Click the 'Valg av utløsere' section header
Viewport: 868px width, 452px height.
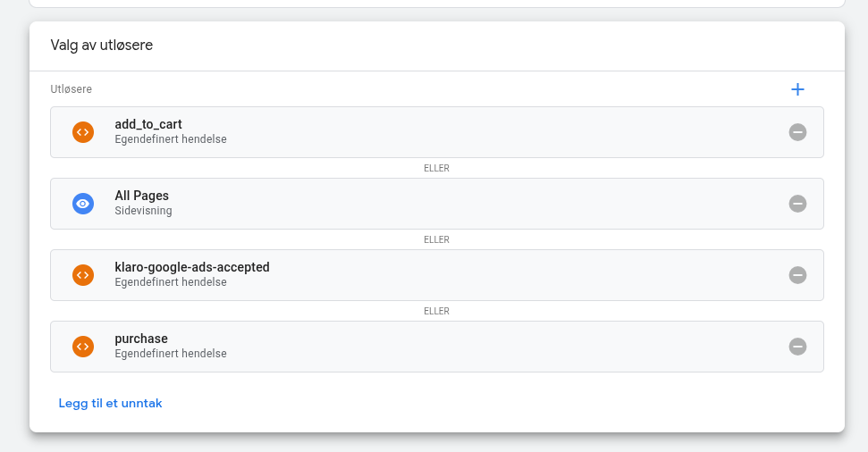tap(101, 46)
